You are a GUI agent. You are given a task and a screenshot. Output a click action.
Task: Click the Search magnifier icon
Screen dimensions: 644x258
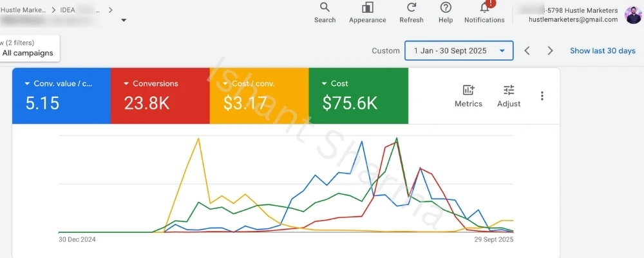pyautogui.click(x=325, y=8)
